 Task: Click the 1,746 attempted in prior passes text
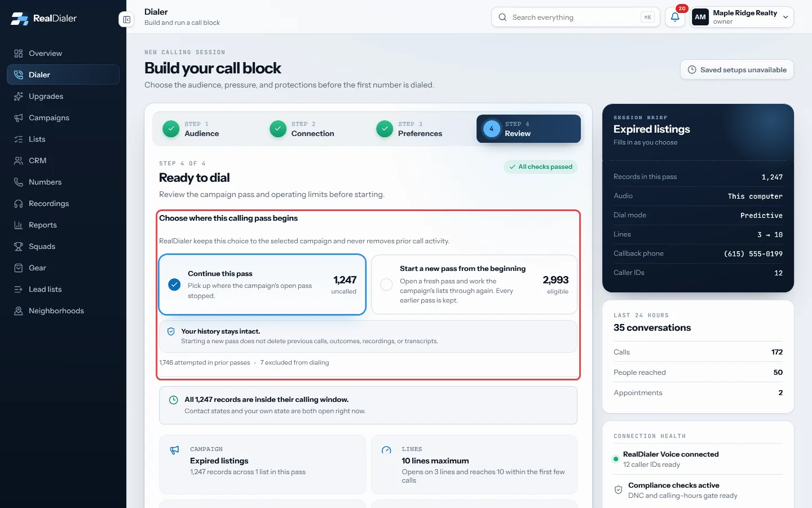205,363
